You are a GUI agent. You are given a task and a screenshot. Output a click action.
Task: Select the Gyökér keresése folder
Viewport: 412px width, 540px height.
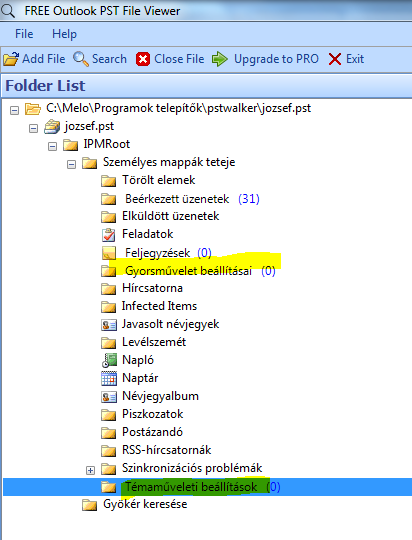tap(145, 504)
